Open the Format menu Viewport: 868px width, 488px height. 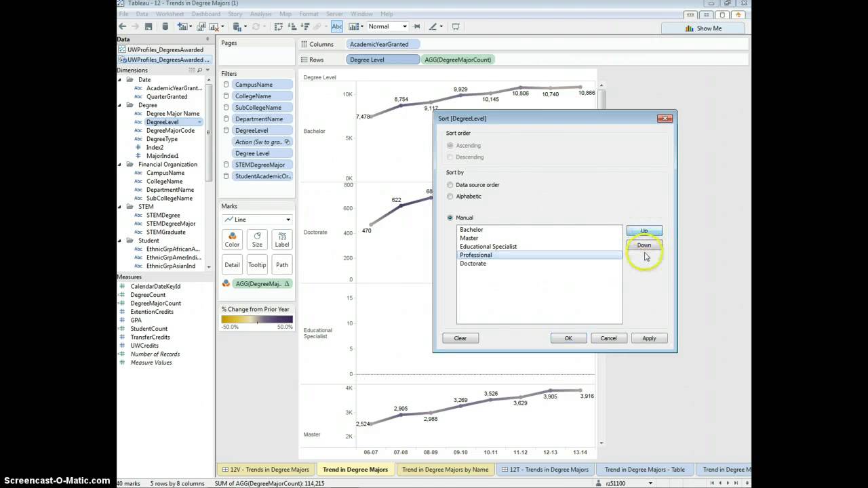tap(309, 14)
